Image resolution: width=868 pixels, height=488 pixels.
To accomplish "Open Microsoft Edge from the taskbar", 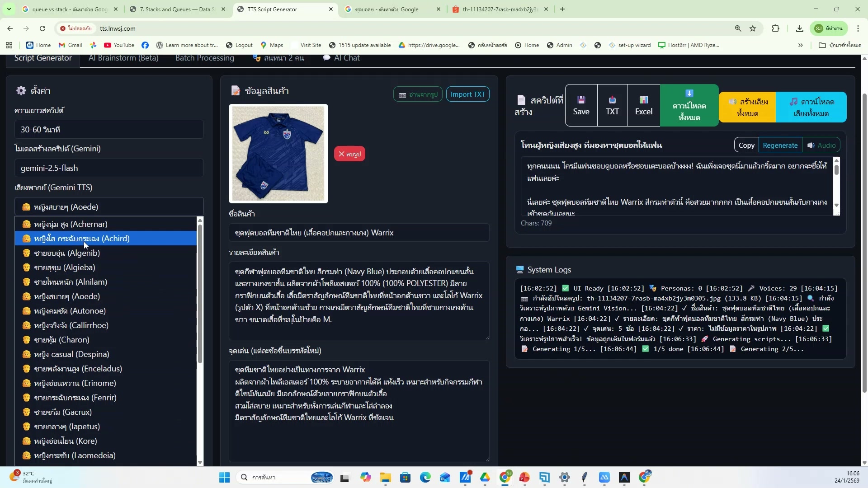I will [425, 477].
